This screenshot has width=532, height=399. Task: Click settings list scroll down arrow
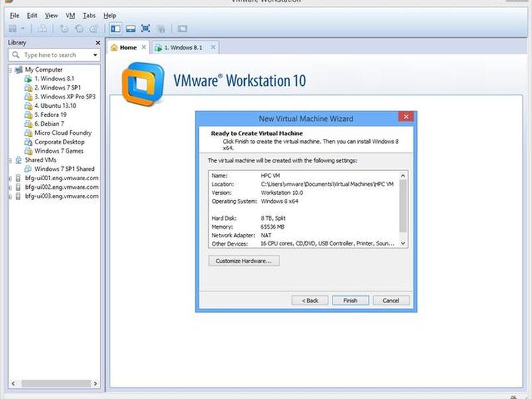pos(403,243)
